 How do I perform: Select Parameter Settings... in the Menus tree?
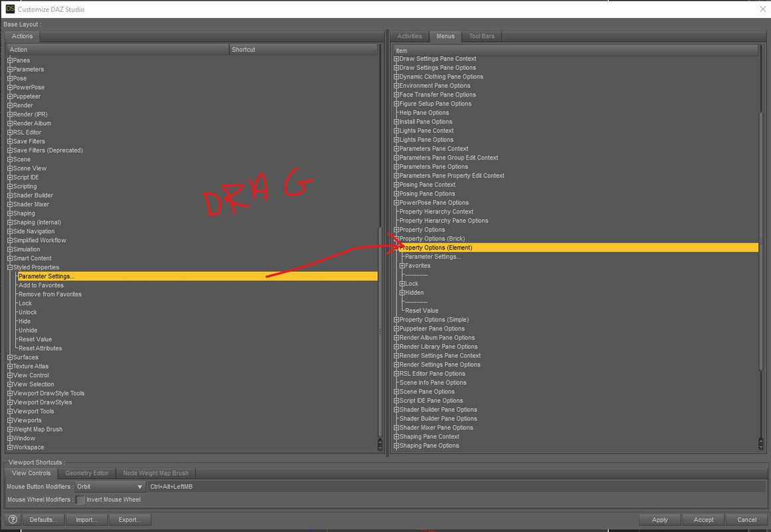[x=432, y=257]
